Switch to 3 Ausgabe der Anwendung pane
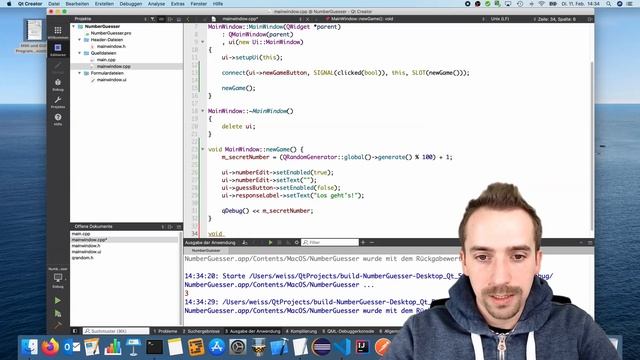This screenshot has height=360, width=640. [253, 331]
